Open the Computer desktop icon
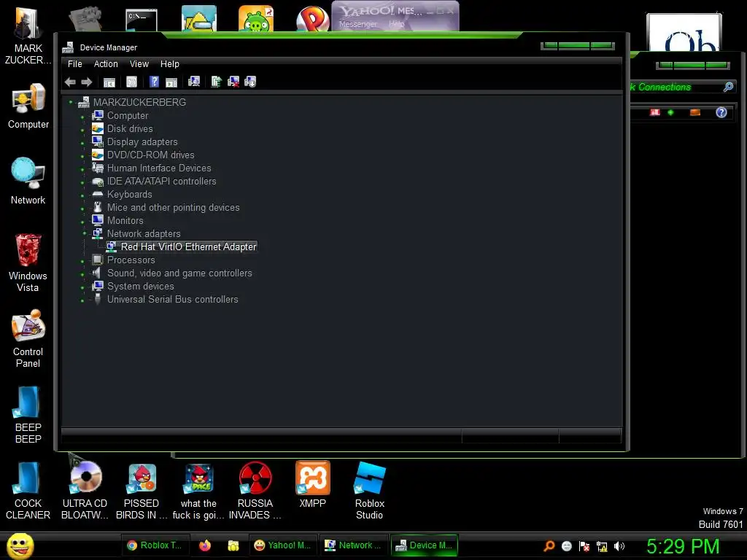 28,106
